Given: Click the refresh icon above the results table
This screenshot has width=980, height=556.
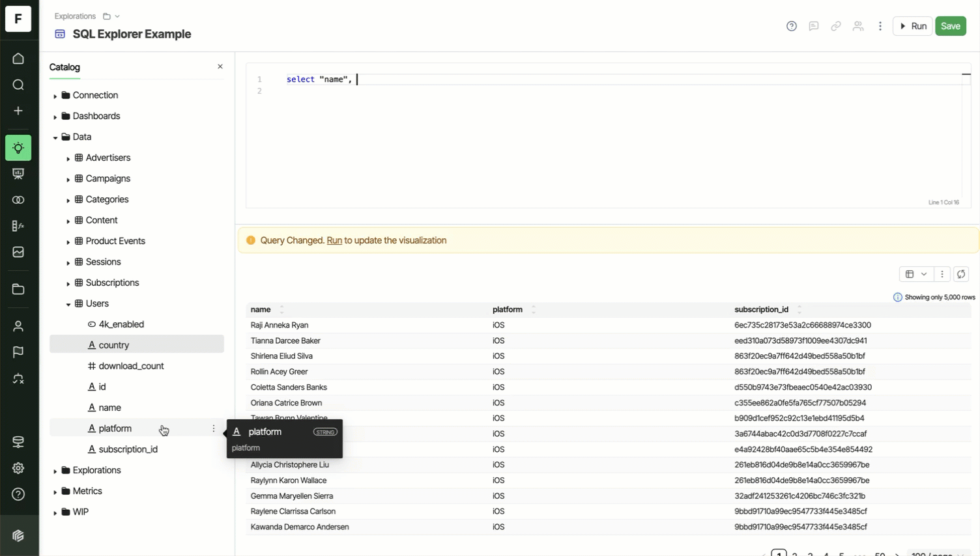Looking at the screenshot, I should [x=961, y=274].
